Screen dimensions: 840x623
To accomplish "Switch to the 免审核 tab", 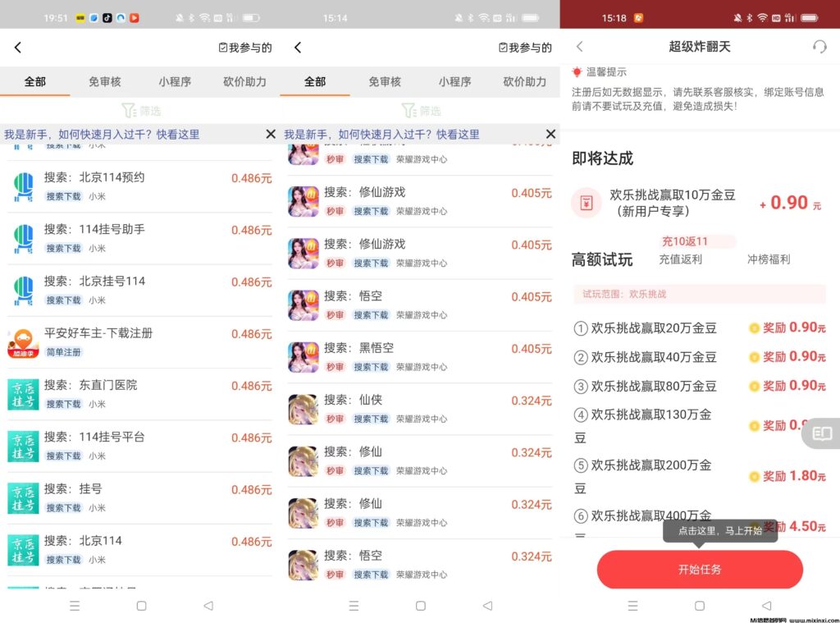I will coord(105,81).
